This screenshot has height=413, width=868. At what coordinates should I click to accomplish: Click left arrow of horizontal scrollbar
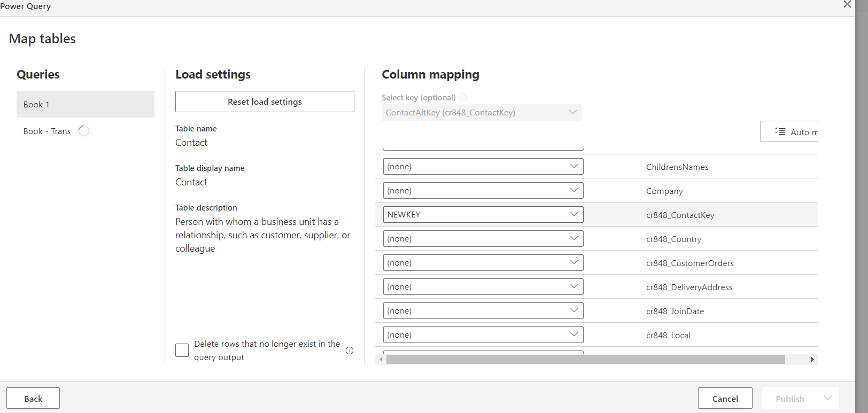coord(381,360)
